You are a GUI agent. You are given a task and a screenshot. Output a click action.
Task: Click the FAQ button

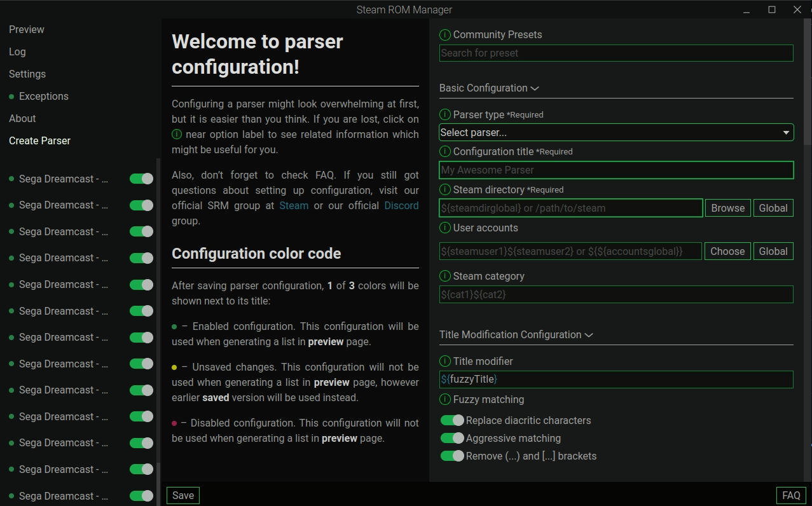[791, 496]
